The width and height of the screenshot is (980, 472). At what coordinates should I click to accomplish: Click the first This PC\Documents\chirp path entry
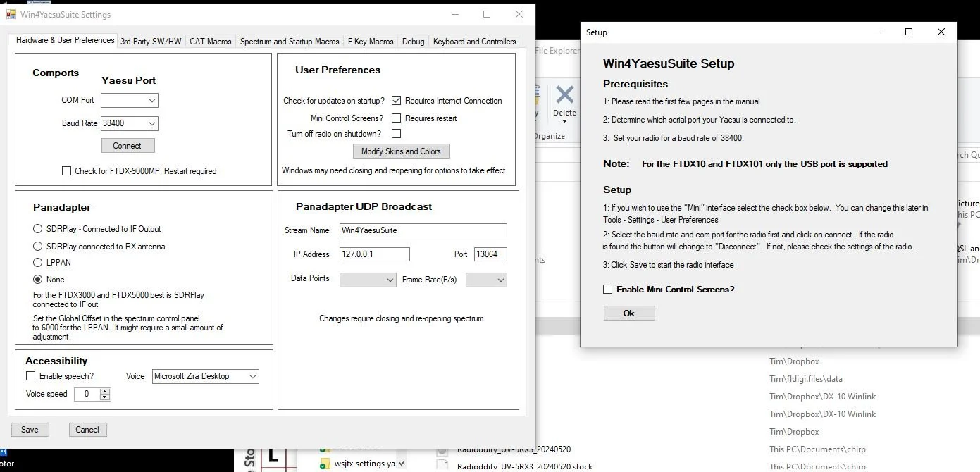point(817,449)
